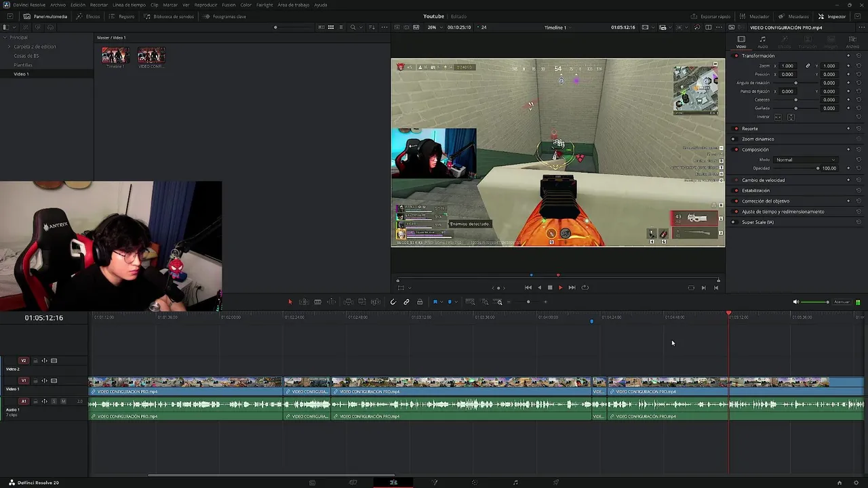Open Fusion page at bottom bar
The image size is (868, 488).
pyautogui.click(x=434, y=483)
